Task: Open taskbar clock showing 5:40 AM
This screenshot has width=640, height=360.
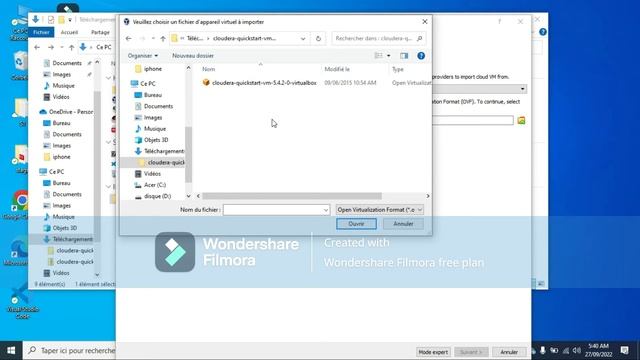Action: coord(598,350)
